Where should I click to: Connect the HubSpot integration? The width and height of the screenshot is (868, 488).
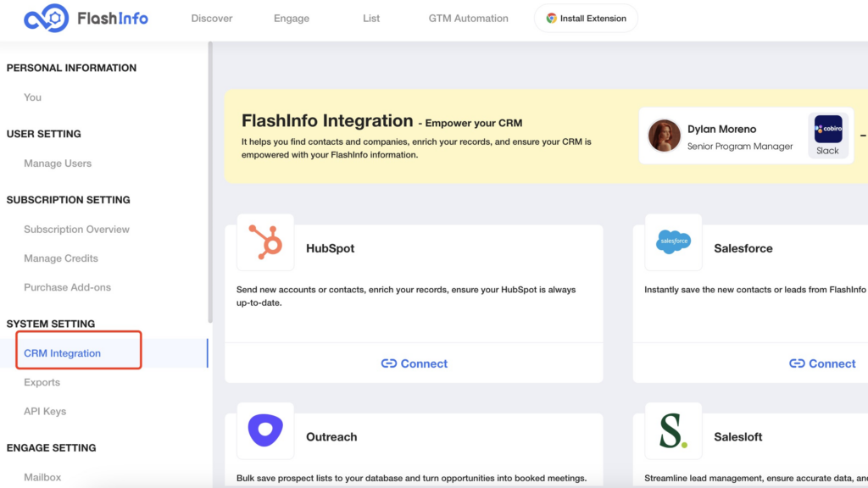click(414, 363)
